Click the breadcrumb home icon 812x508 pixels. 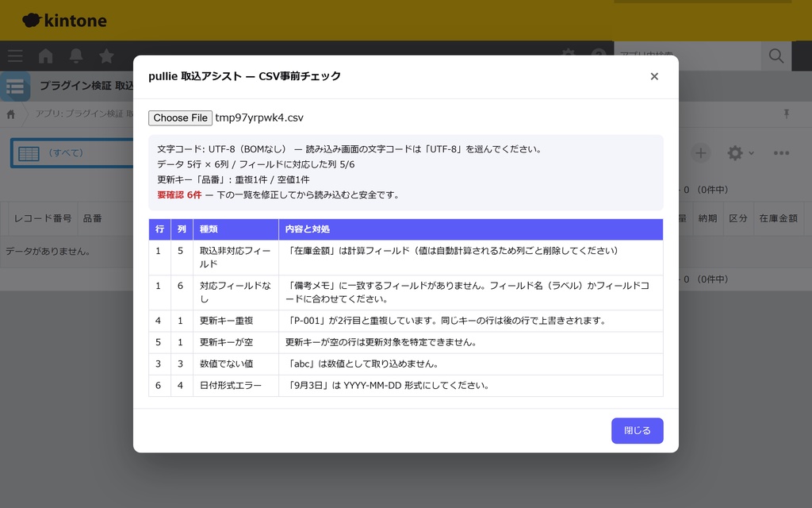(x=11, y=114)
